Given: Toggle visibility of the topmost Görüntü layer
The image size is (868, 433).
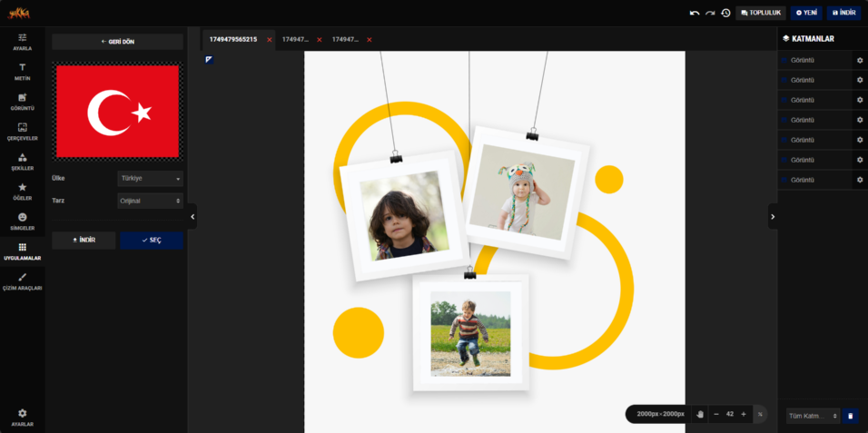Looking at the screenshot, I should click(x=784, y=60).
